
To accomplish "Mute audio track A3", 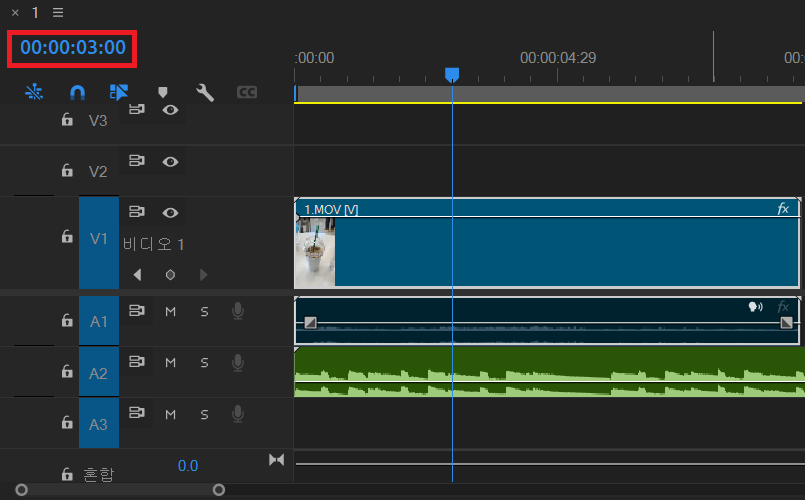I will (x=170, y=414).
